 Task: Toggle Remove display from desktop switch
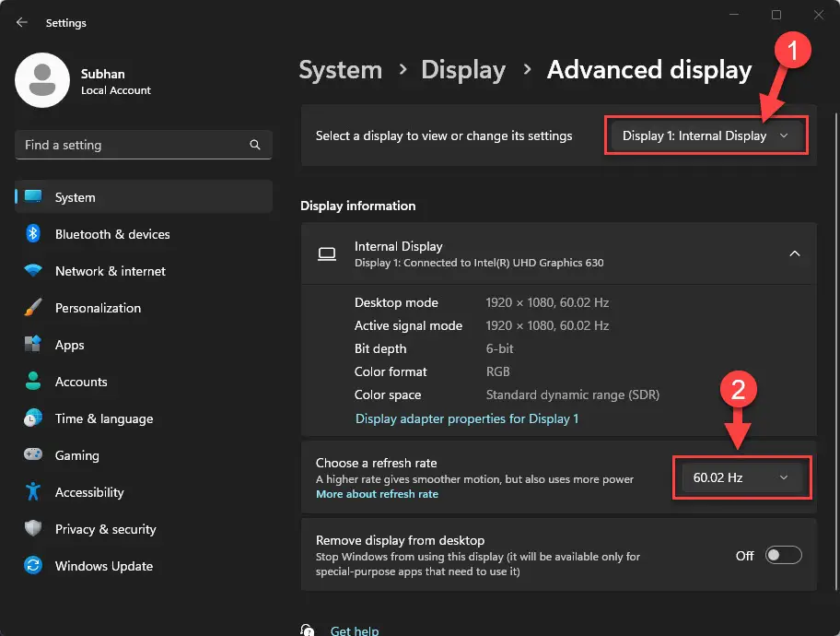[x=783, y=555]
